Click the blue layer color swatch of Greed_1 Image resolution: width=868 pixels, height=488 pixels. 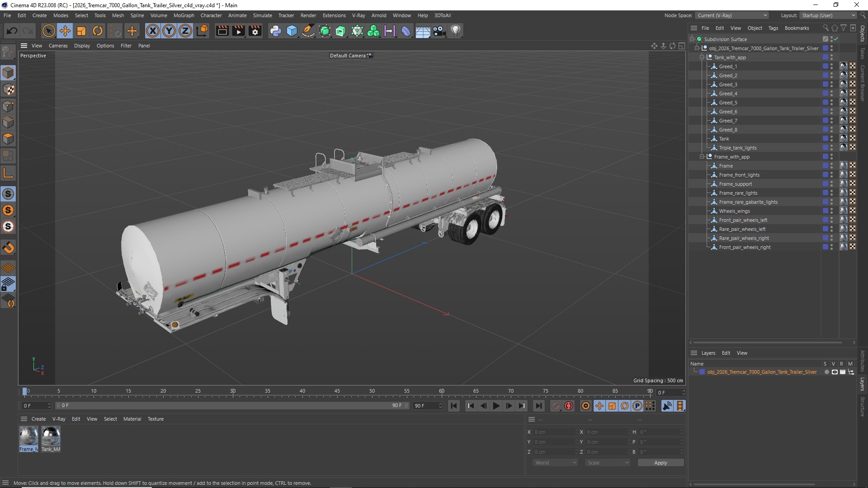825,66
